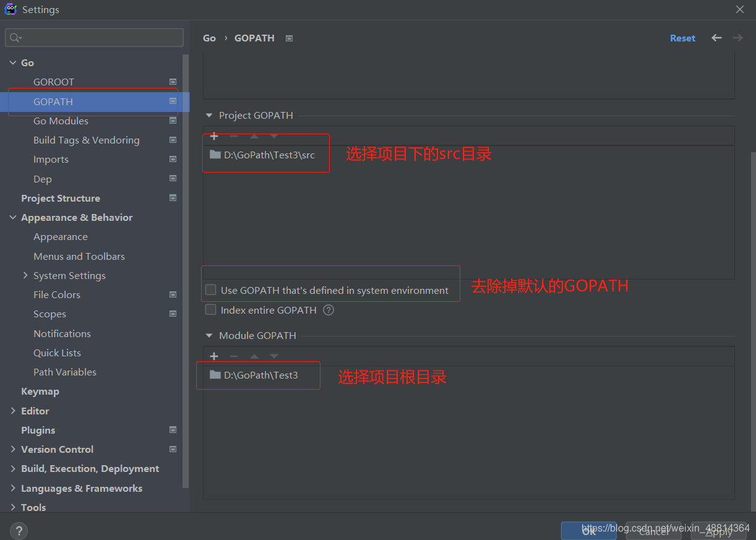Collapse Appearance & Behavior group
756x540 pixels.
pyautogui.click(x=13, y=217)
